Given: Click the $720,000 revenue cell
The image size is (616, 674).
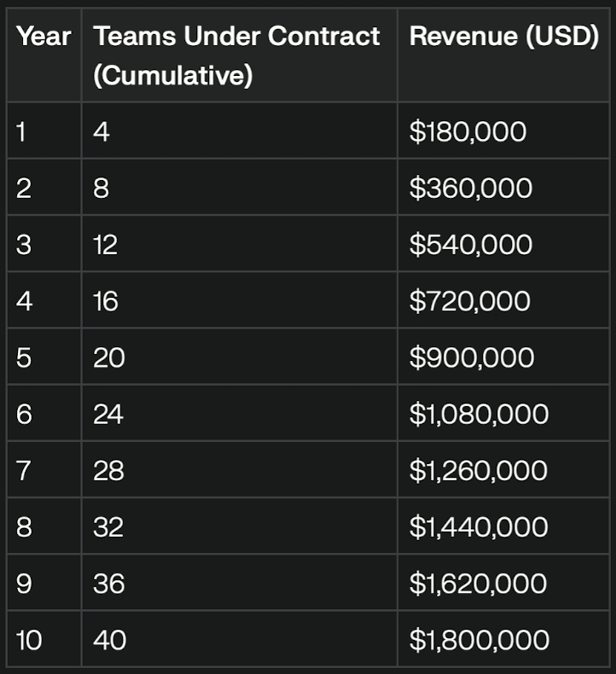Looking at the screenshot, I should (x=469, y=301).
